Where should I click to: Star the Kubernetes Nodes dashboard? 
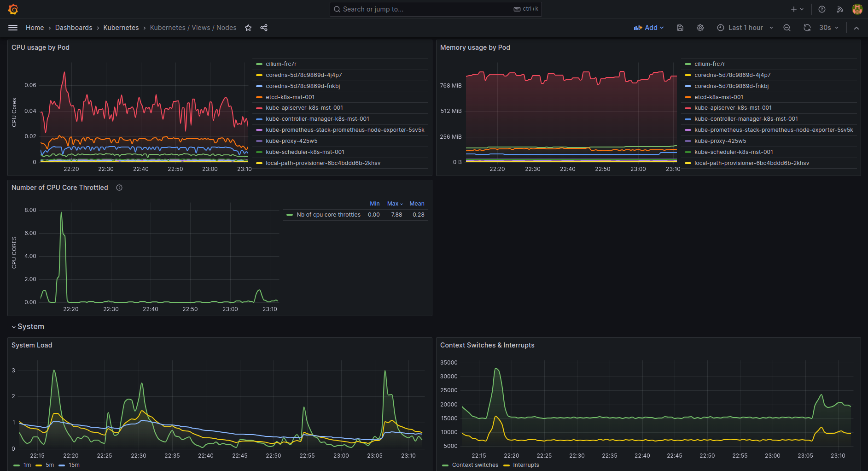click(248, 28)
